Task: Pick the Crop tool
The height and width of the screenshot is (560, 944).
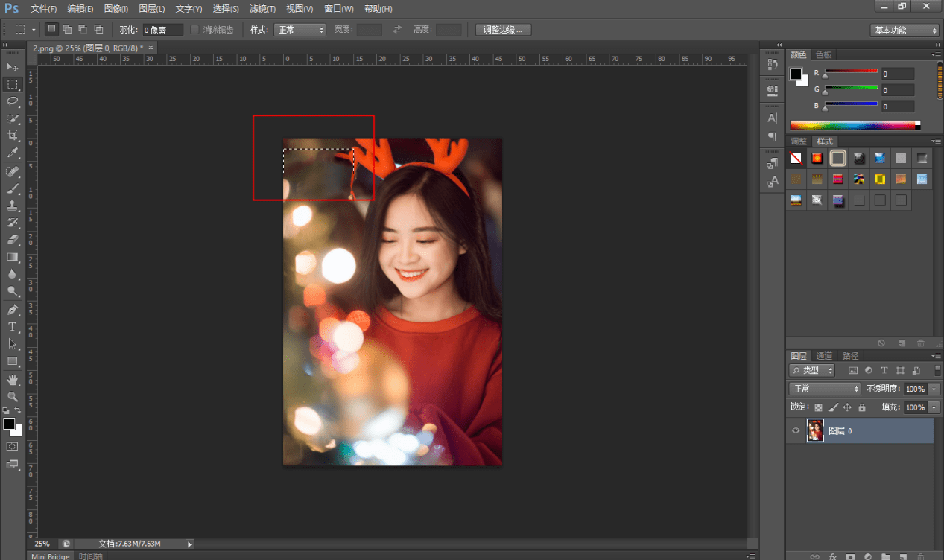Action: pyautogui.click(x=13, y=136)
